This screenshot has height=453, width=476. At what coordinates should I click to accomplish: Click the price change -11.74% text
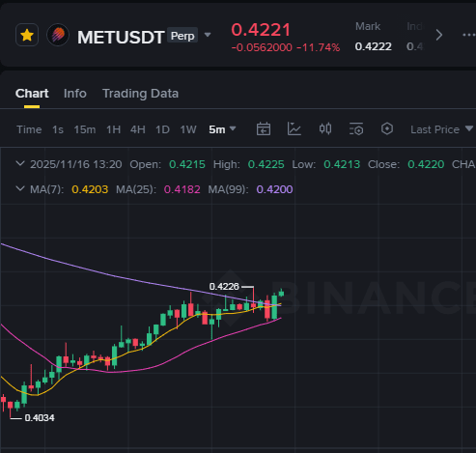point(318,47)
